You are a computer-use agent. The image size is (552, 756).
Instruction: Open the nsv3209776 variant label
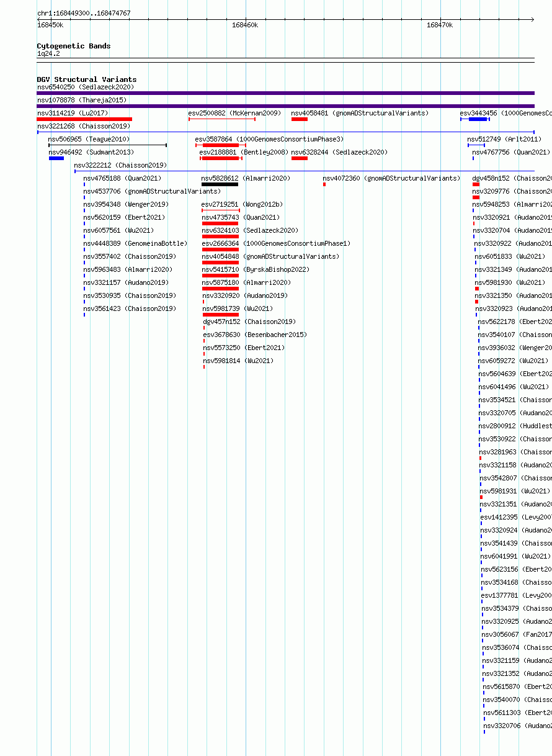512,191
